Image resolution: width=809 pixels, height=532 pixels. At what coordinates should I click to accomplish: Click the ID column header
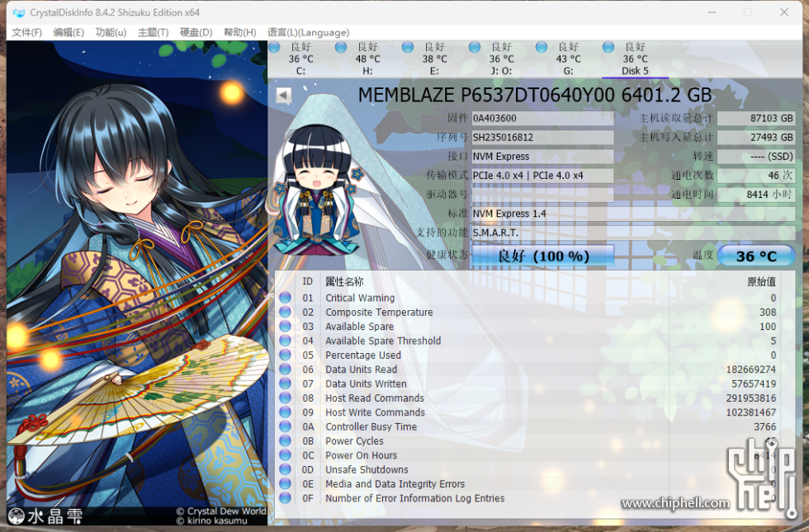[307, 281]
